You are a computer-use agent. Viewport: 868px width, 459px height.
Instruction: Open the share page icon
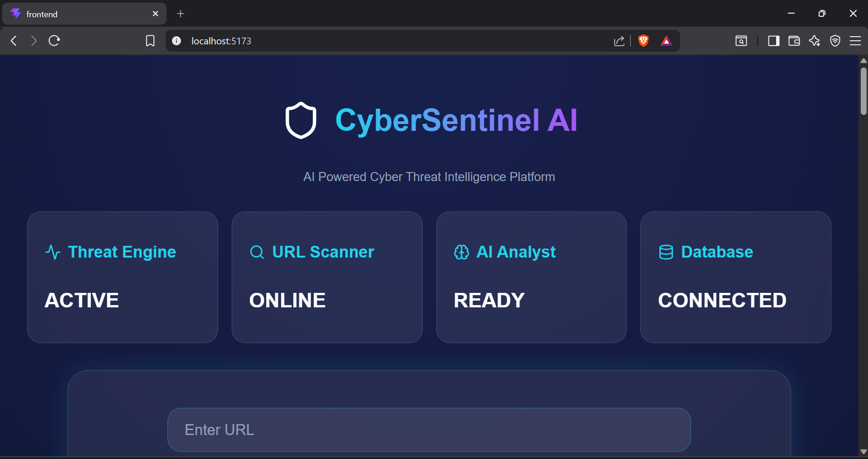coord(619,41)
